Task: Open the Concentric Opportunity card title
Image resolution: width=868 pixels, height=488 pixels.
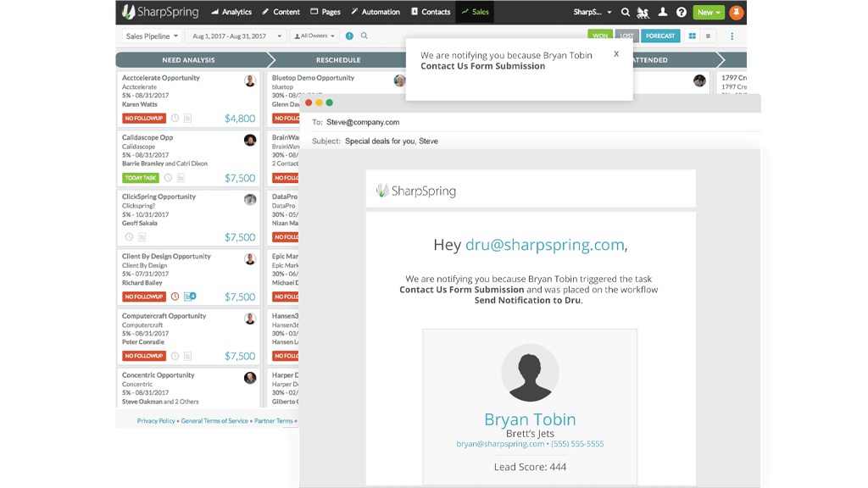Action: tap(158, 375)
